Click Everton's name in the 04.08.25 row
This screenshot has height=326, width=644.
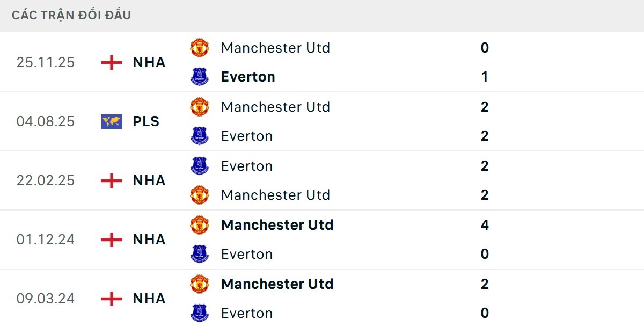pyautogui.click(x=247, y=135)
